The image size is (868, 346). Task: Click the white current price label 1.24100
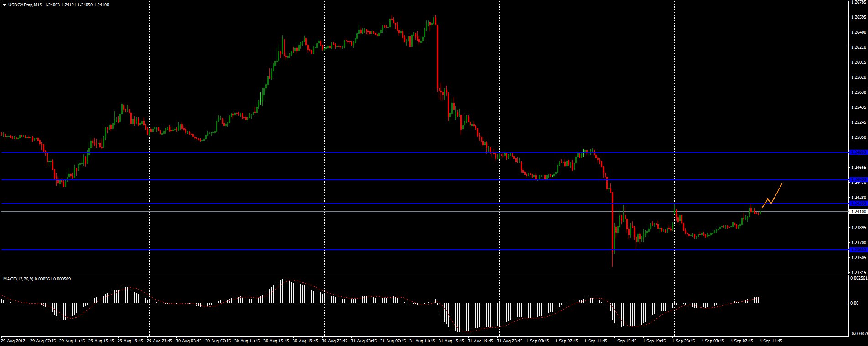858,212
